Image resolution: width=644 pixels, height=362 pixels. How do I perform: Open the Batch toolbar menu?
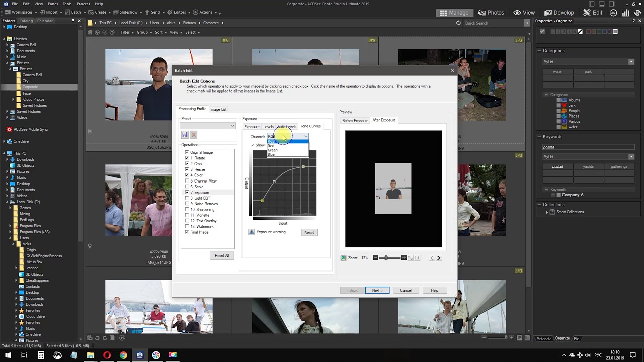tap(76, 12)
